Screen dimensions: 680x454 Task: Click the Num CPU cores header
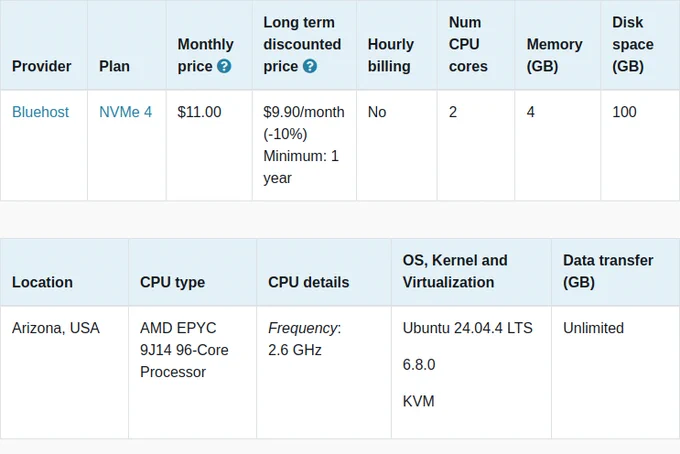coord(468,44)
